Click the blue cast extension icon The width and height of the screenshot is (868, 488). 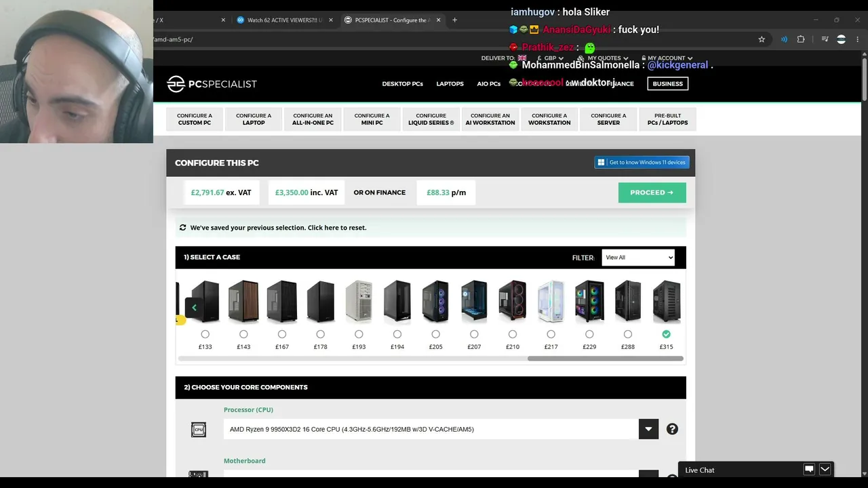coord(784,39)
